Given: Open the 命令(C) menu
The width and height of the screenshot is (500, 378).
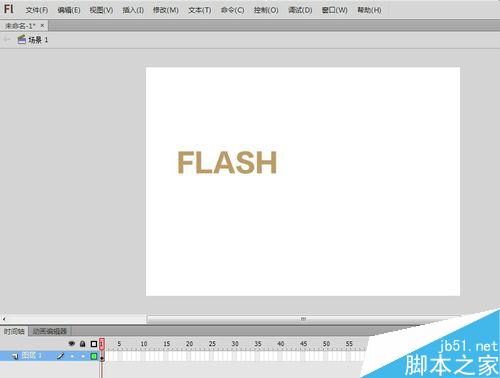Looking at the screenshot, I should [x=233, y=10].
